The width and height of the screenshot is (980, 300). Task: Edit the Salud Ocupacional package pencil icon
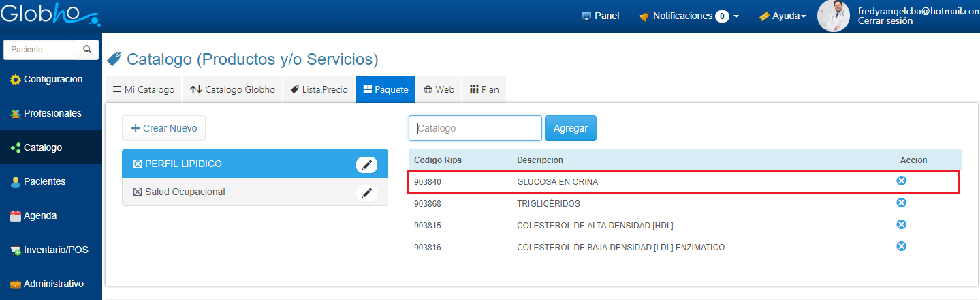point(366,192)
